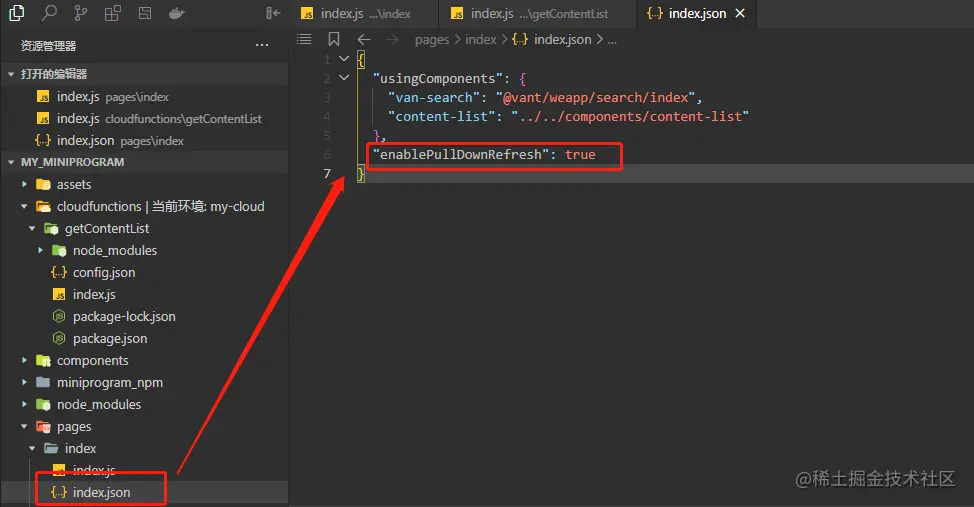Open index.js pages\index in open editors

(x=144, y=96)
